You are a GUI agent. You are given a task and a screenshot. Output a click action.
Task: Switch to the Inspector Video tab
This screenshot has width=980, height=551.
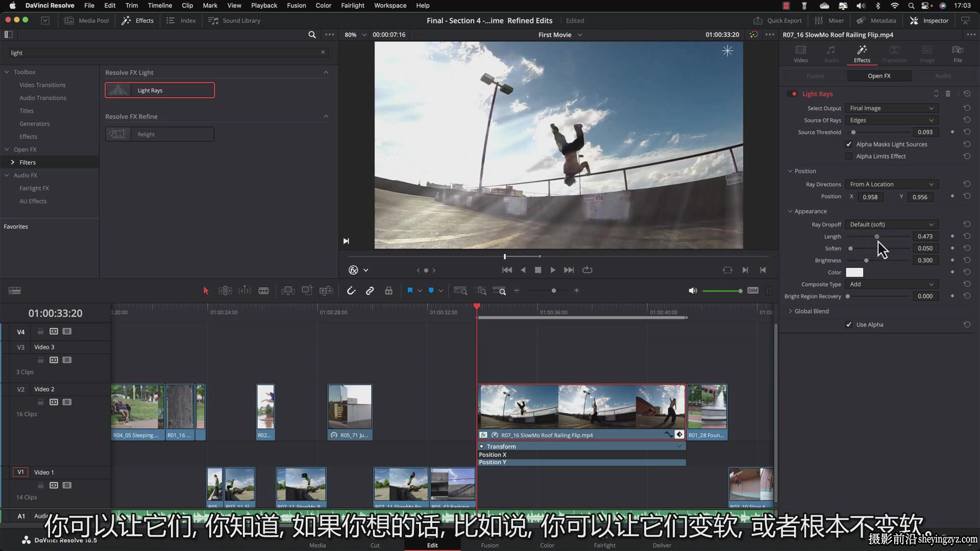[x=801, y=54]
